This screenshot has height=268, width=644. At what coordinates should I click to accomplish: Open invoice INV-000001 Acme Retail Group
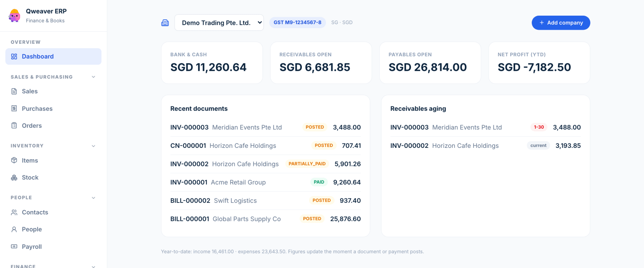[265, 182]
